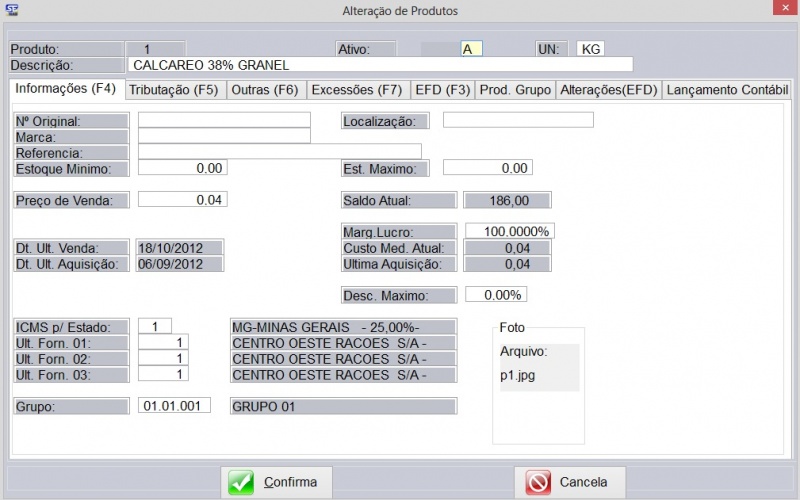
Task: Click the Grupo code field
Action: (x=175, y=406)
